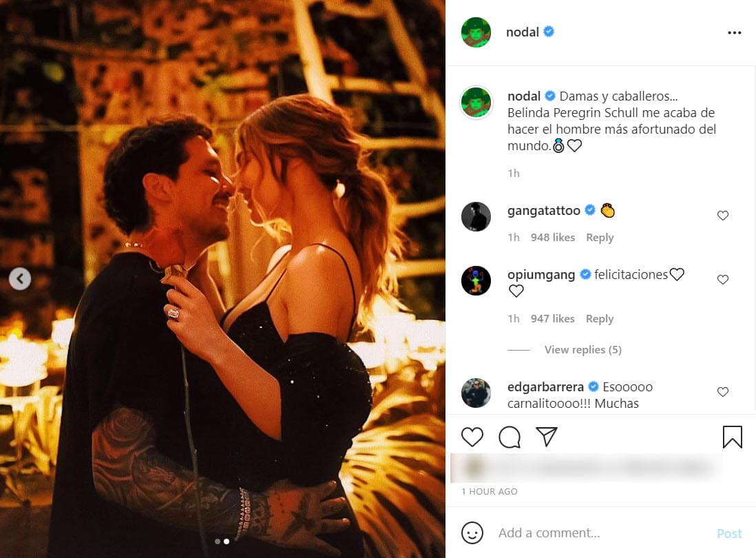The width and height of the screenshot is (756, 558).
Task: Like gangatattoo's comment with the heart
Action: (x=723, y=215)
